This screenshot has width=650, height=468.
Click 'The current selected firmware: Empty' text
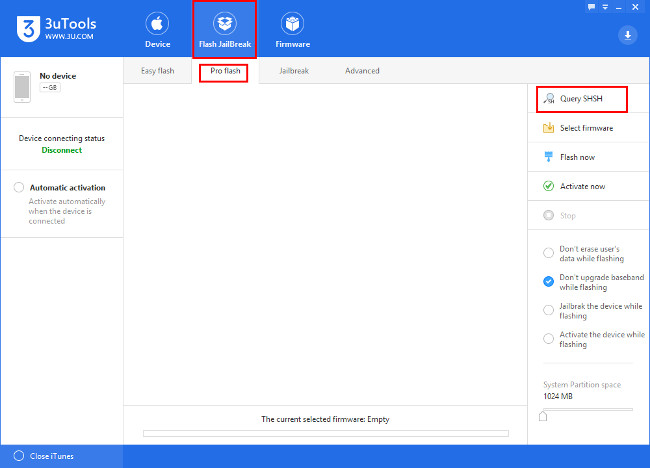click(325, 419)
